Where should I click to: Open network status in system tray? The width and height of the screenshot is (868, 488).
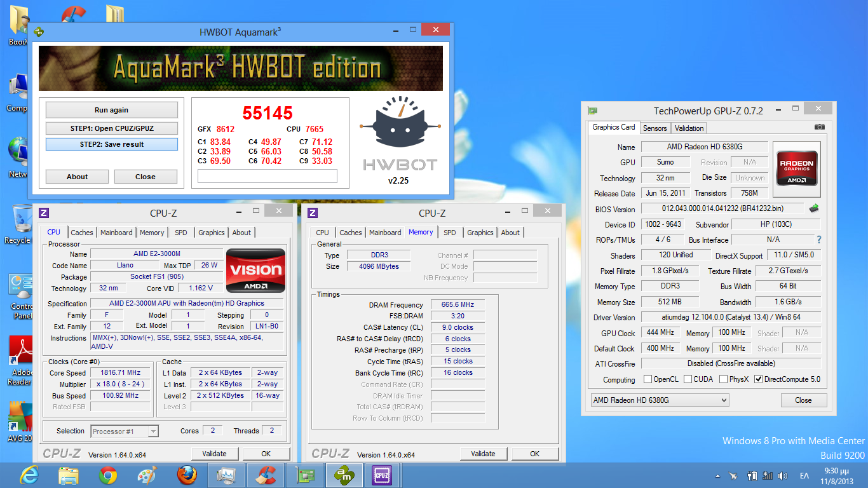tap(767, 475)
